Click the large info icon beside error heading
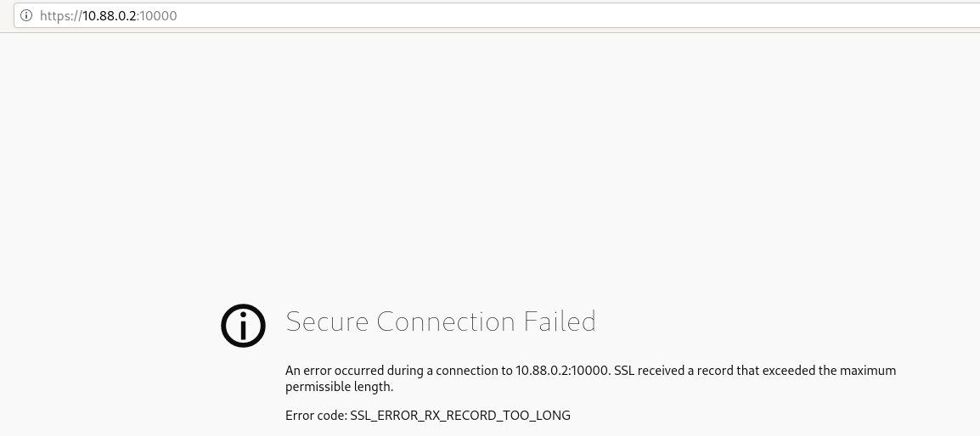 pos(243,325)
